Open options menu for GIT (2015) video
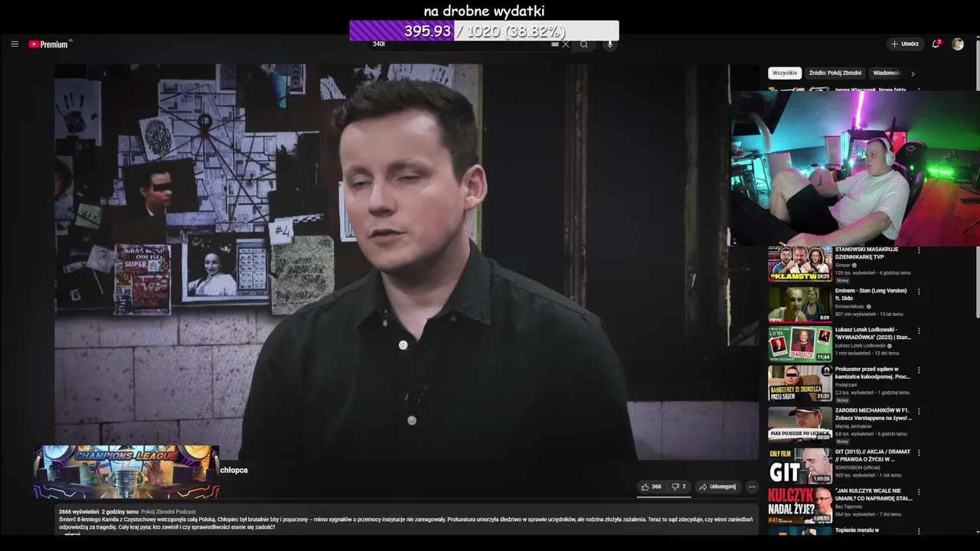Viewport: 980px width, 551px height. point(919,453)
